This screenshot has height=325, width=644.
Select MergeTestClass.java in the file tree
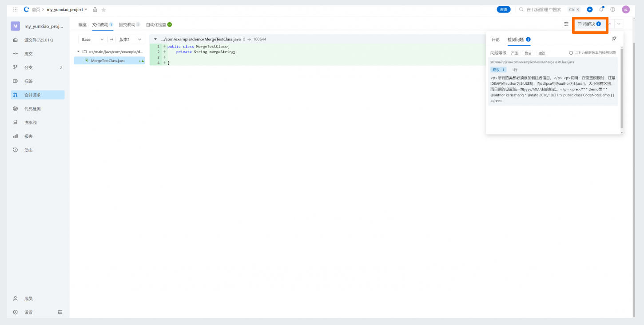[109, 60]
